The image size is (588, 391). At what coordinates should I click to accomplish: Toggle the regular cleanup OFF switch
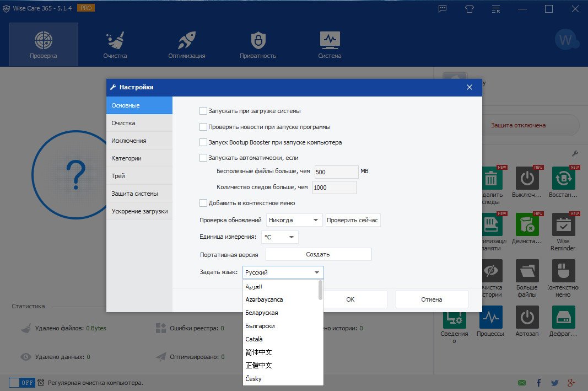tap(22, 383)
